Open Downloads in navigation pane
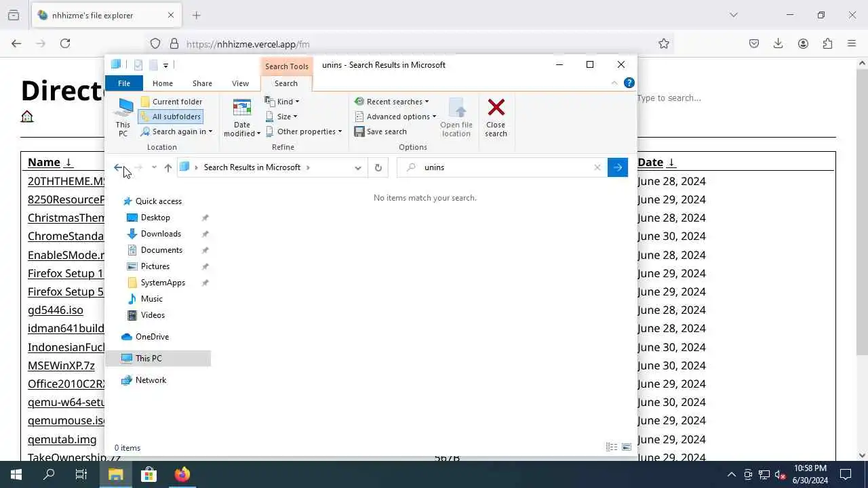 pos(161,234)
